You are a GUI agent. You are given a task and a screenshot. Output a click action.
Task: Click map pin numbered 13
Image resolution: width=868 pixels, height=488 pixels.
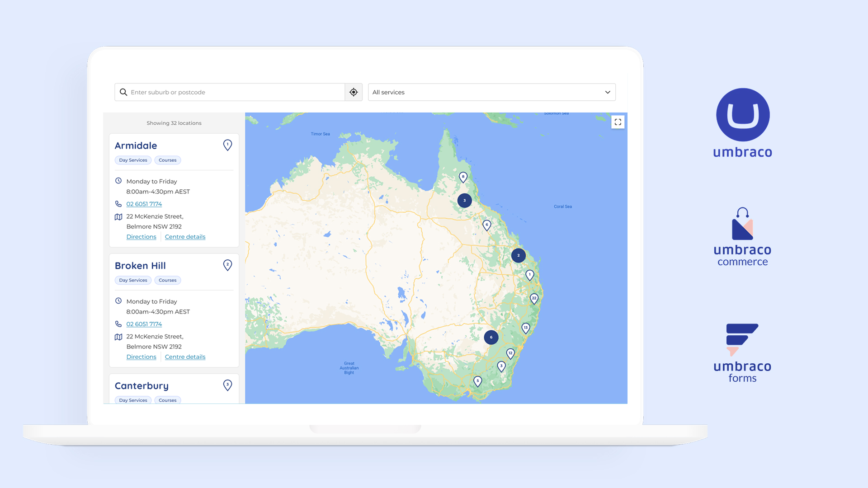click(x=525, y=328)
